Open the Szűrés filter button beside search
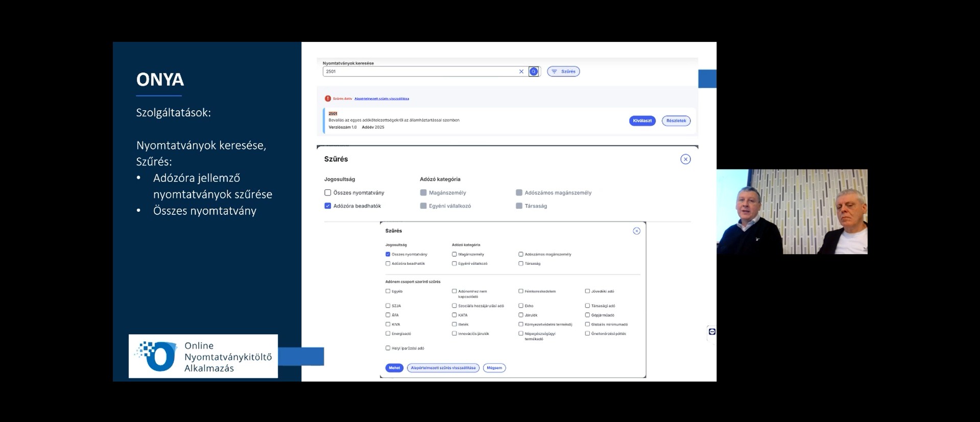980x422 pixels. tap(563, 71)
